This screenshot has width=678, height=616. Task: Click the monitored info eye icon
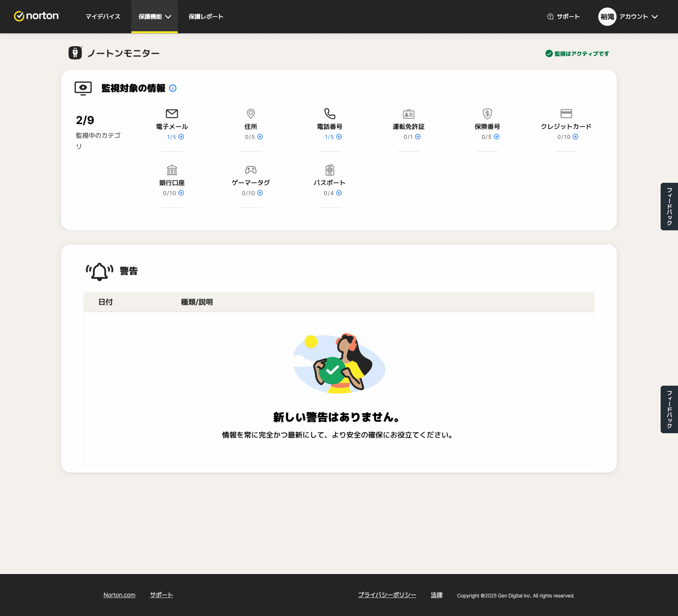[x=83, y=88]
